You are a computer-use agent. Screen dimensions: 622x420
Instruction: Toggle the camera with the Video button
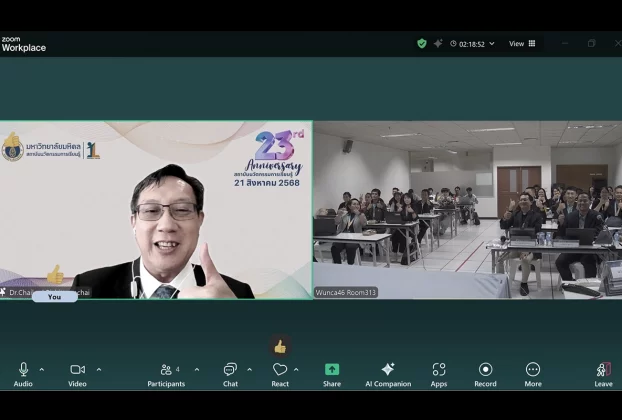point(77,374)
